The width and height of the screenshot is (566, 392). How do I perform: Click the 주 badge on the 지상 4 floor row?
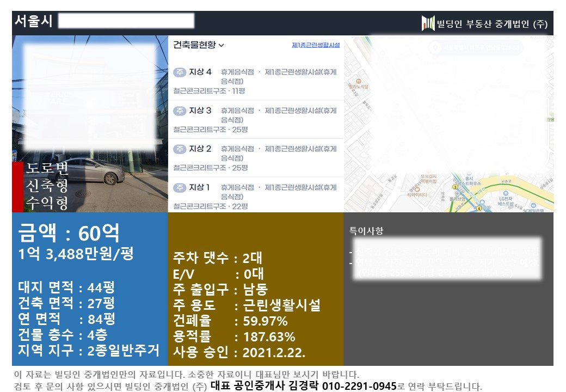tap(179, 71)
